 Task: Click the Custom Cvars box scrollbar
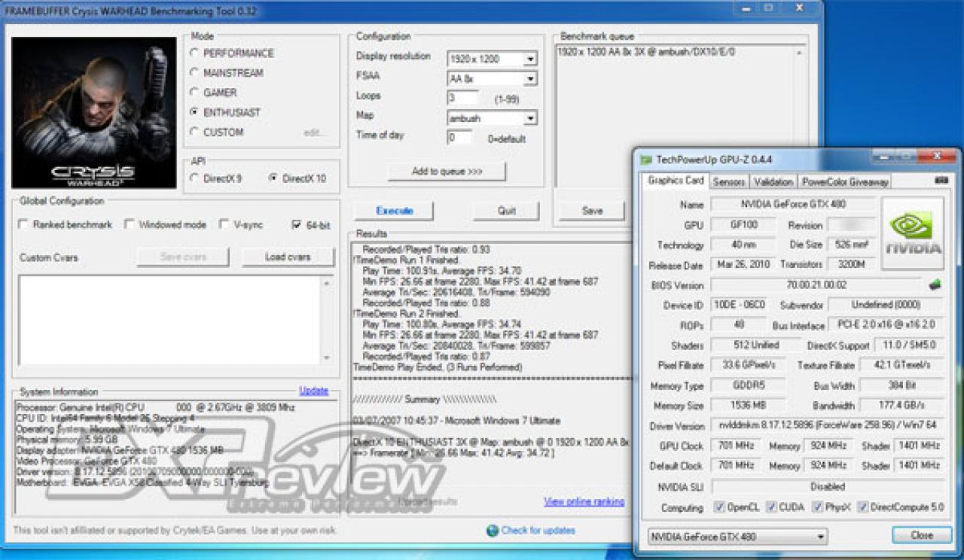point(327,320)
